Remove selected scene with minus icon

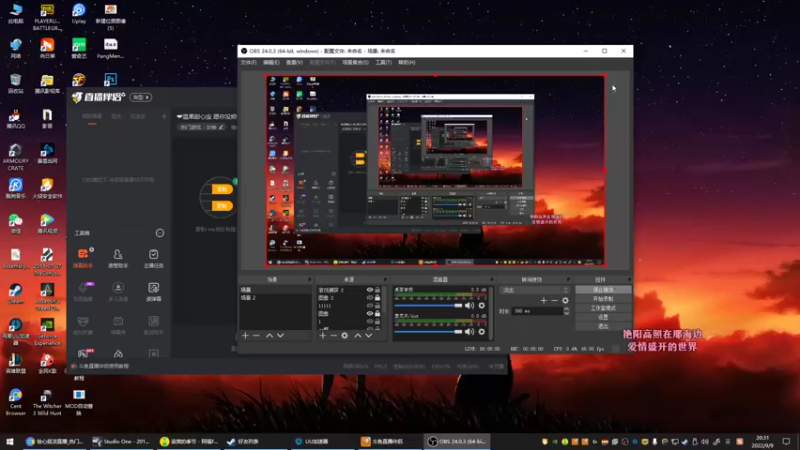(x=256, y=335)
